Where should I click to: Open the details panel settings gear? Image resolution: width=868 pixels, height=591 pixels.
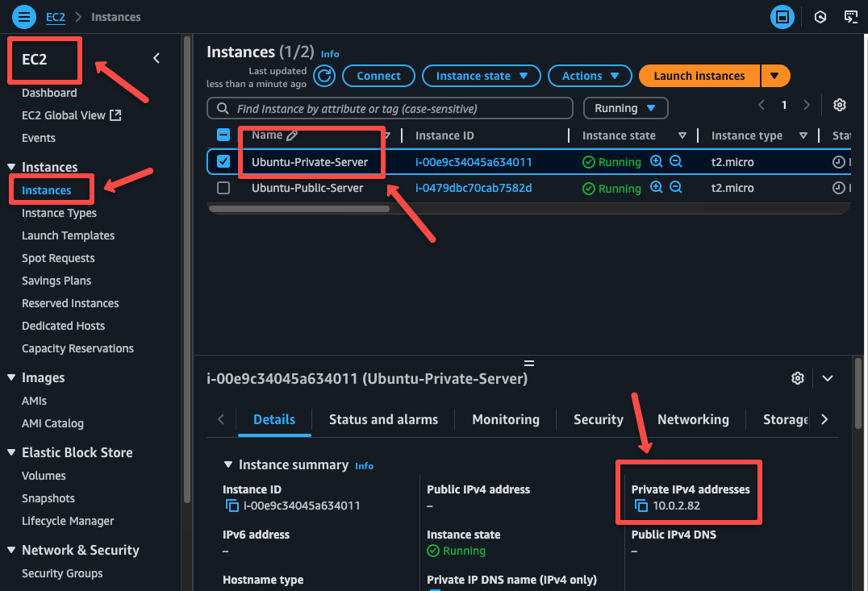coord(797,377)
